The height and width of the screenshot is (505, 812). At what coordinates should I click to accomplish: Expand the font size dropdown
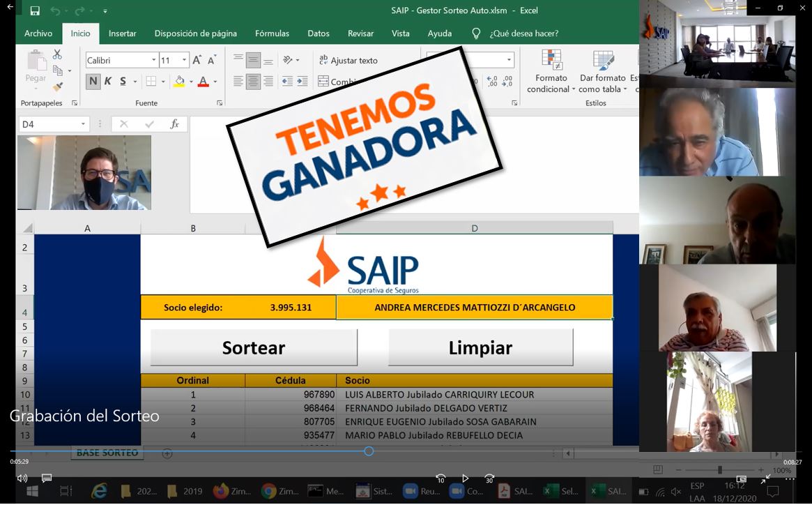coord(185,61)
